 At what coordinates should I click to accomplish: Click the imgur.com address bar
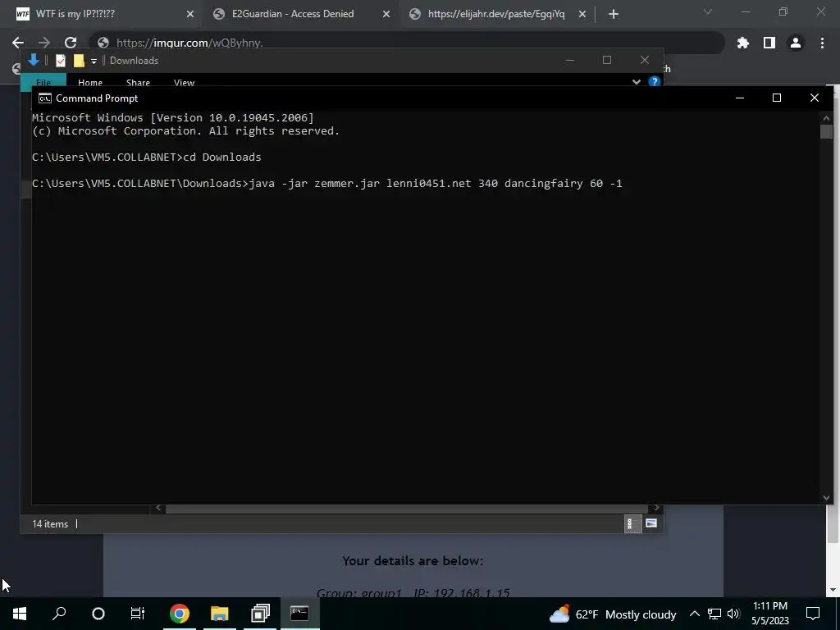pyautogui.click(x=407, y=43)
